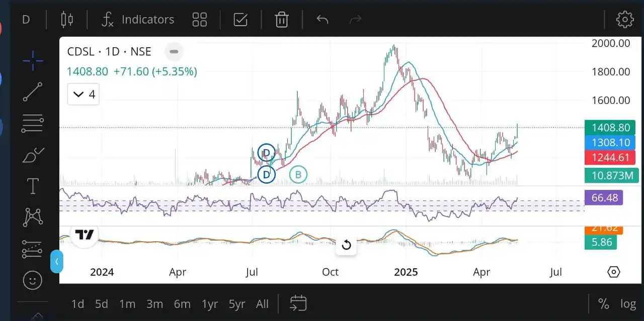Select the forecast measurement tool
This screenshot has width=644, height=321.
coord(33,249)
